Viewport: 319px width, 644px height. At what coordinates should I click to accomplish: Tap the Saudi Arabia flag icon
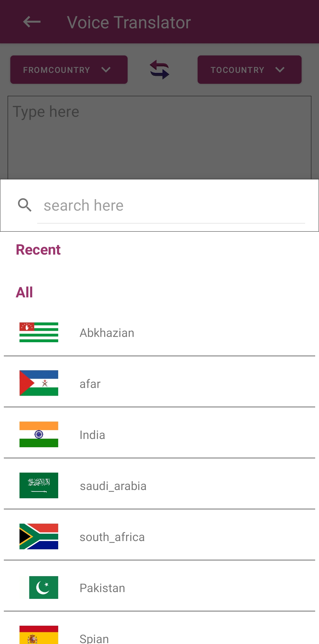(x=39, y=485)
